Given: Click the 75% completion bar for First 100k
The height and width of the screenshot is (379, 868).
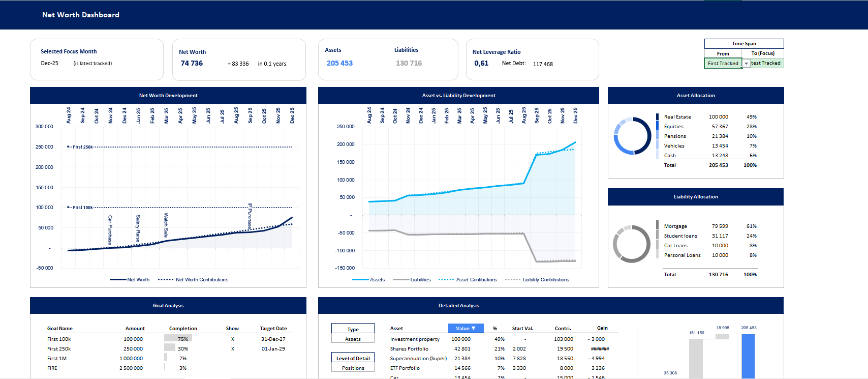Looking at the screenshot, I should [178, 339].
